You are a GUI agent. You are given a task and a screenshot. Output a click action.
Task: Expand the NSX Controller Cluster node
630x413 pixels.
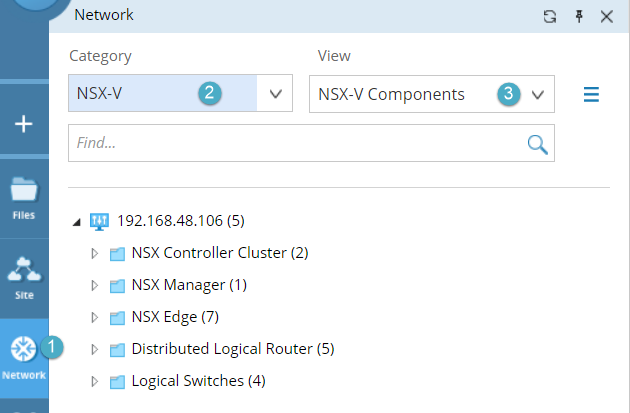click(95, 253)
